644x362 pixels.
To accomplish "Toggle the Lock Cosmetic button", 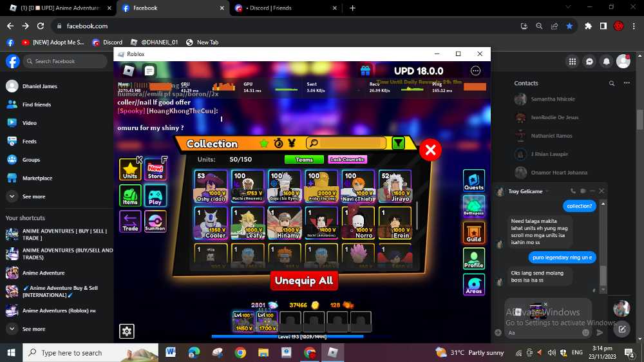I will click(348, 160).
